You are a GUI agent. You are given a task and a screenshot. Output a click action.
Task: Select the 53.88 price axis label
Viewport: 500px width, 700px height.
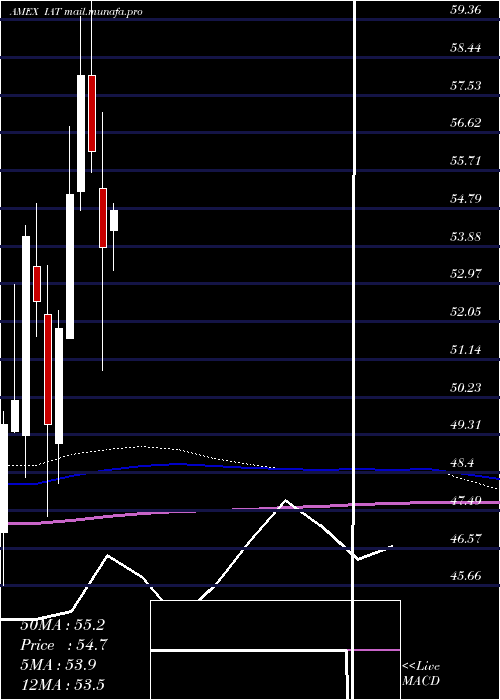pyautogui.click(x=466, y=236)
